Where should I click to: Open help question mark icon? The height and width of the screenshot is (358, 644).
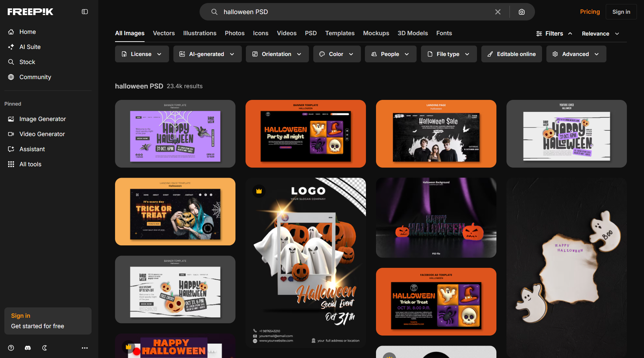pos(11,348)
